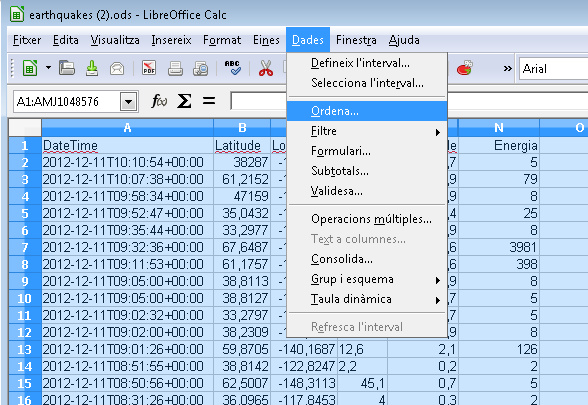This screenshot has height=405, width=588.
Task: Open the Eines menu
Action: pyautogui.click(x=266, y=40)
